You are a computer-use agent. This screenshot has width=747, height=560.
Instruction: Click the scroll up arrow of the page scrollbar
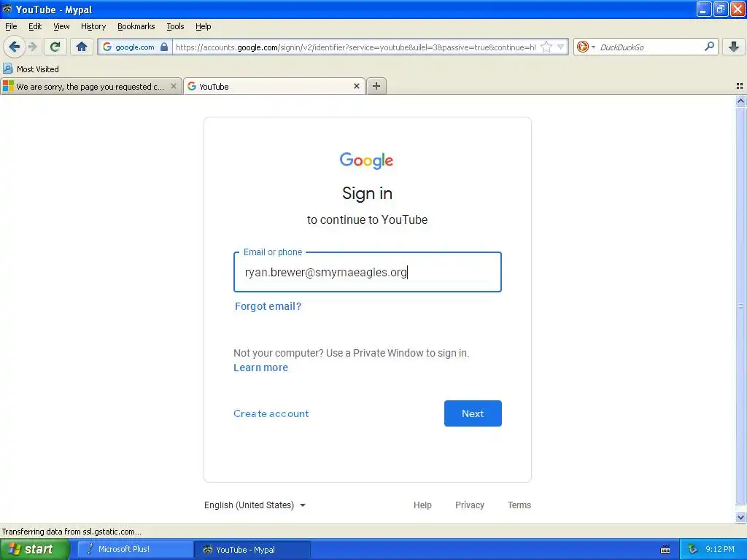[740, 101]
